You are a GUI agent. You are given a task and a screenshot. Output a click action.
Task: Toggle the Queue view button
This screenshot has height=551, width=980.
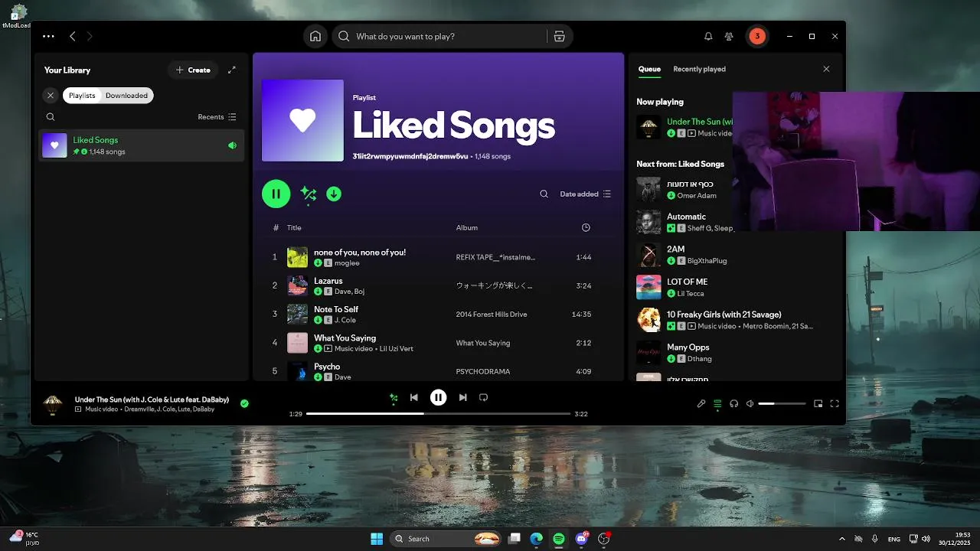click(x=717, y=403)
